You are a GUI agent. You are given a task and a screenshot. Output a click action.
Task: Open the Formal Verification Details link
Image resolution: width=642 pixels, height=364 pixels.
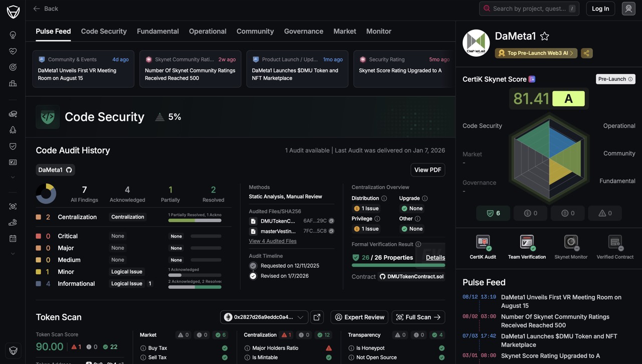[x=435, y=258]
